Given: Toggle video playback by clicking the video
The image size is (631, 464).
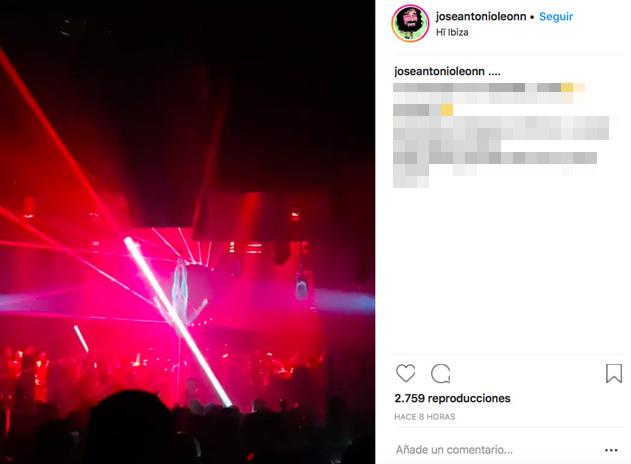Looking at the screenshot, I should click(x=187, y=232).
